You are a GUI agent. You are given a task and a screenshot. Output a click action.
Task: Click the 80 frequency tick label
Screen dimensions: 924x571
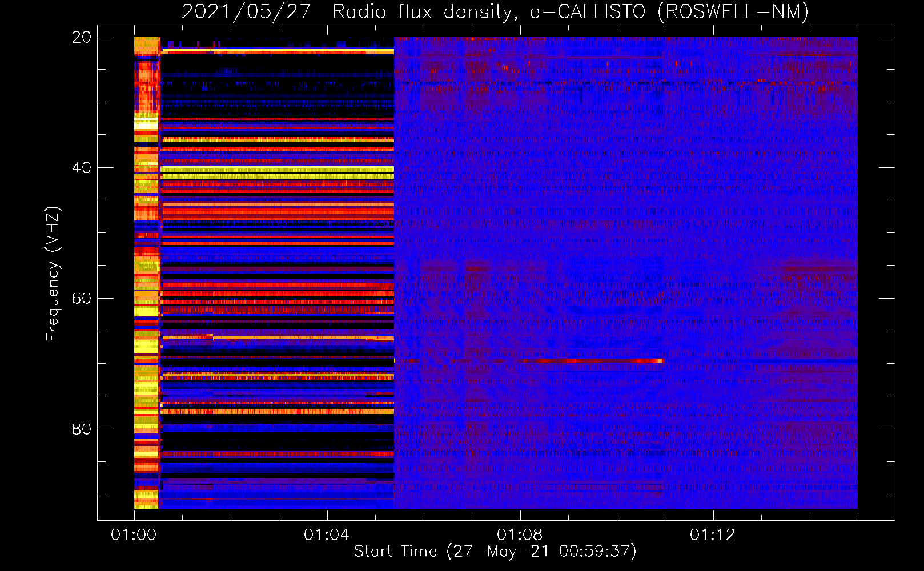(82, 429)
